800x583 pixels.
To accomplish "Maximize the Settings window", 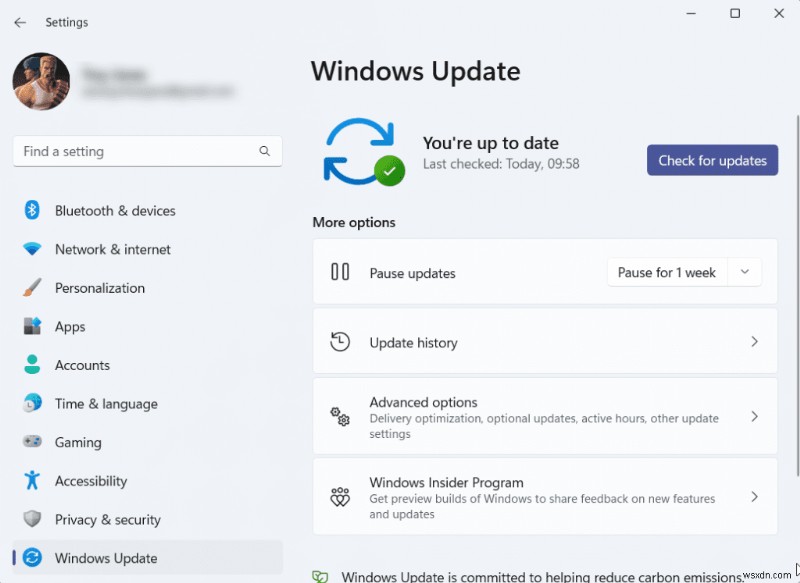I will click(x=735, y=13).
